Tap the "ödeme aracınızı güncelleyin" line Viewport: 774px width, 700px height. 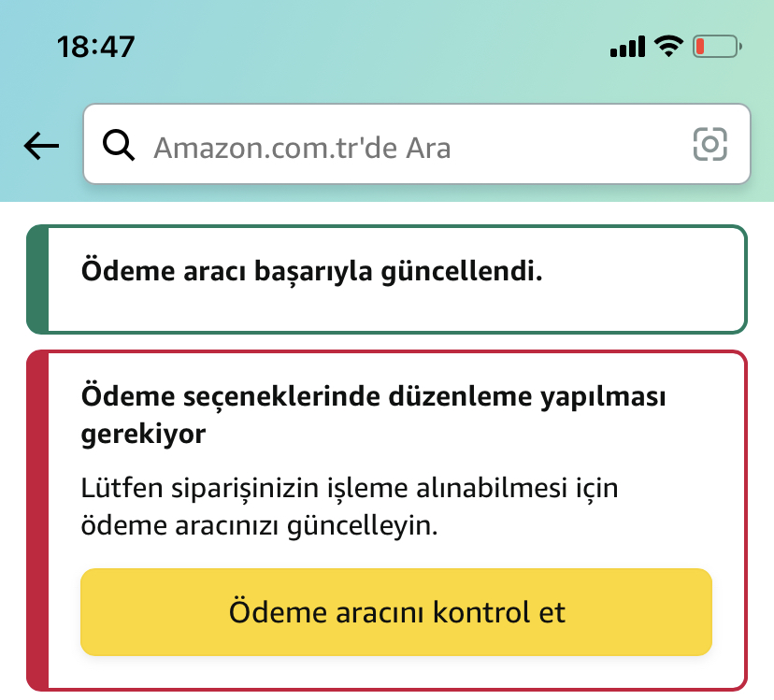pos(260,524)
